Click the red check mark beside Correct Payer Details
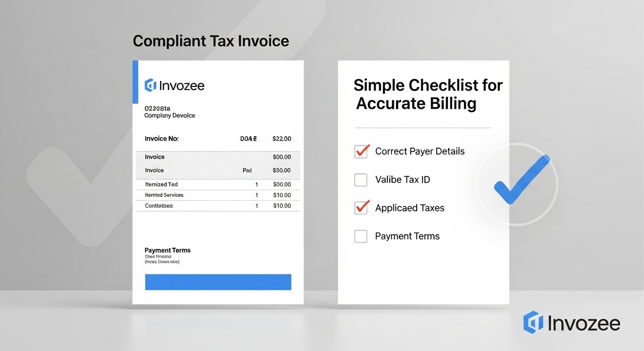Screen dimensions: 644x351 point(361,151)
